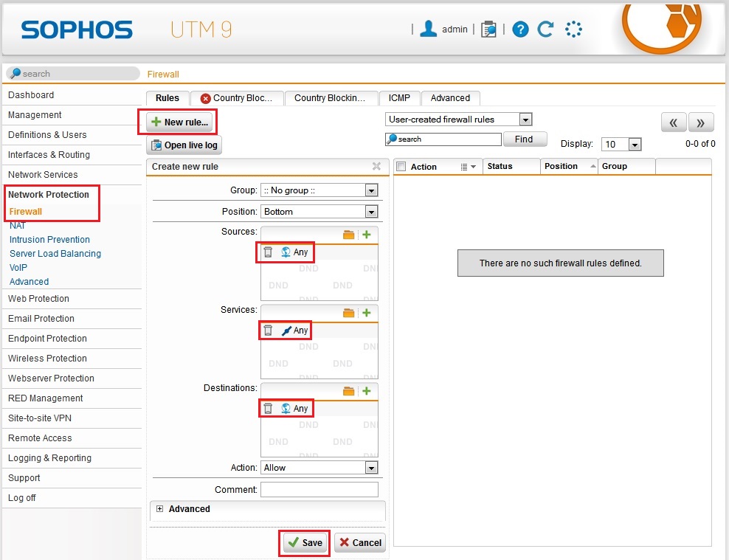Open folder icon in Services box
Image resolution: width=729 pixels, height=560 pixels.
tap(349, 313)
